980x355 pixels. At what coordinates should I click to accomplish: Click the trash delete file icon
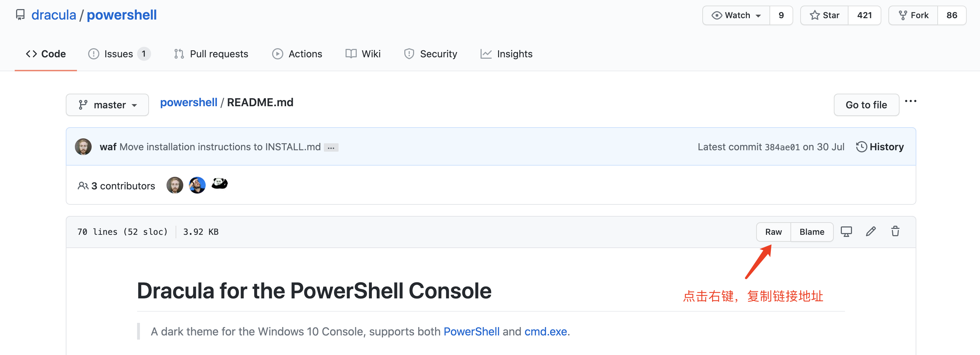[x=895, y=231]
